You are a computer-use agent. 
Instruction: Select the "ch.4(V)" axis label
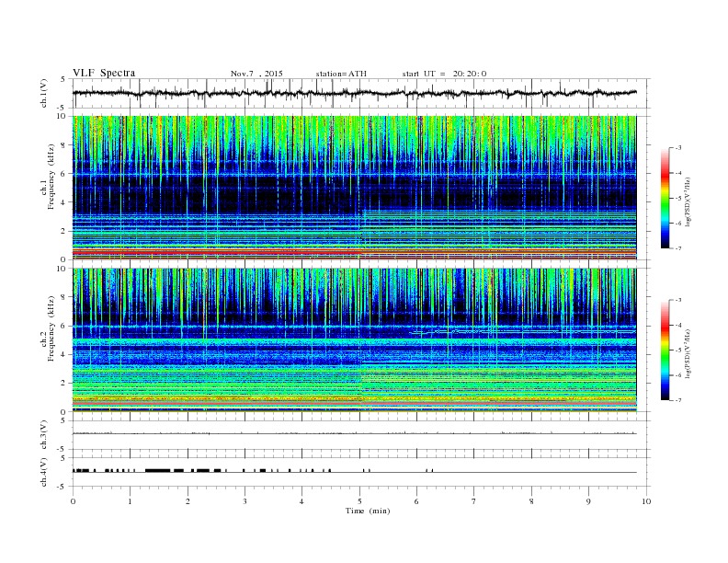pos(44,472)
